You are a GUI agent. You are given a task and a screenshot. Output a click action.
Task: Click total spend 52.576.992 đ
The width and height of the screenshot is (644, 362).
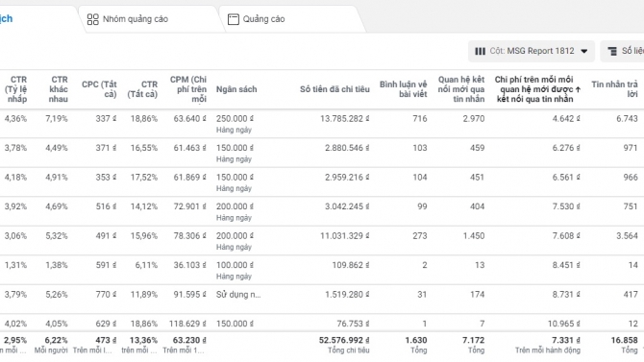tap(344, 340)
